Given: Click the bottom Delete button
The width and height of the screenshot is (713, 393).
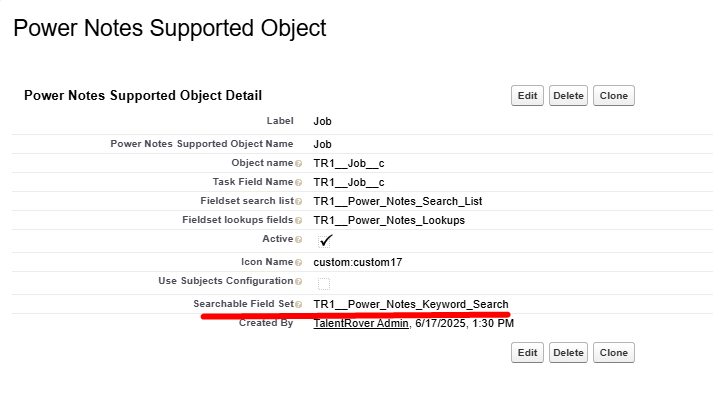Looking at the screenshot, I should pyautogui.click(x=568, y=353).
